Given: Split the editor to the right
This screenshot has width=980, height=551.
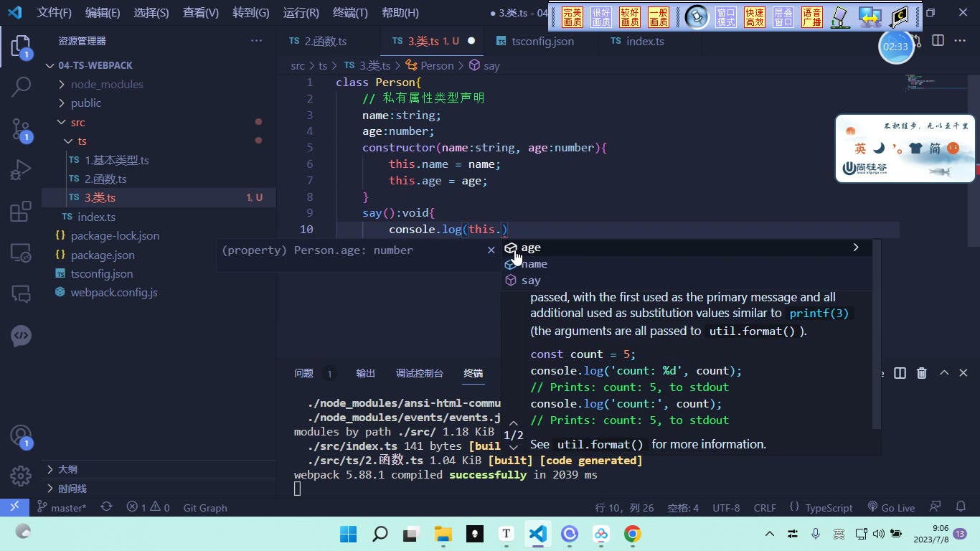Looking at the screenshot, I should pyautogui.click(x=938, y=41).
